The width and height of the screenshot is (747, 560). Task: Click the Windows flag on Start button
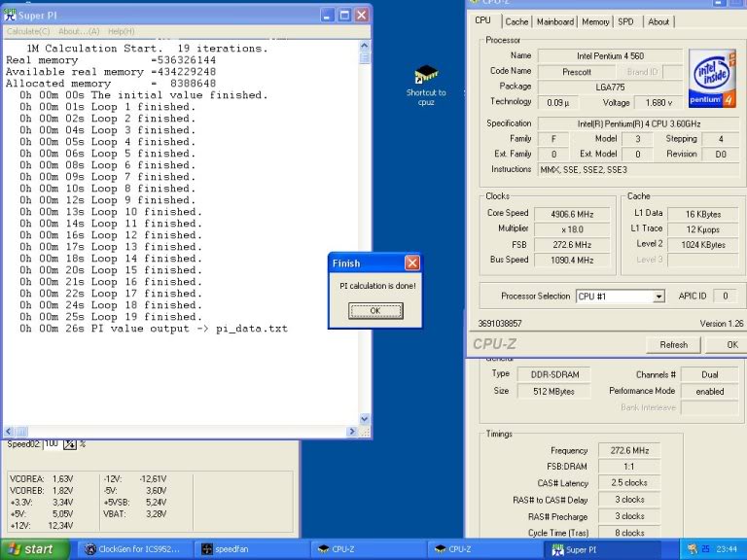pos(14,549)
